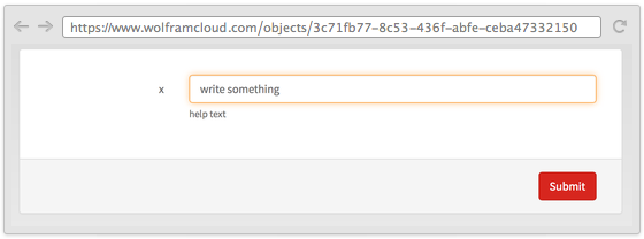Viewport: 644px width, 239px height.
Task: Reload the page with the refresh icon
Action: tap(619, 26)
